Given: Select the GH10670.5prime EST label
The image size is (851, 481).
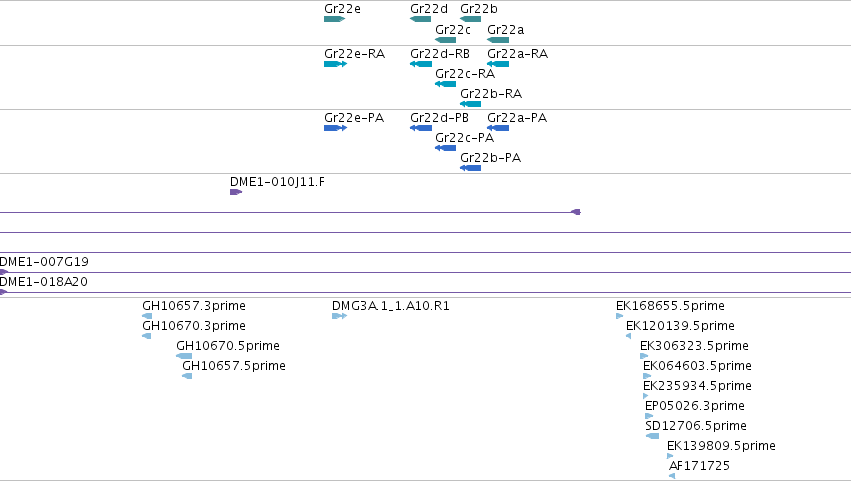Looking at the screenshot, I should 228,346.
